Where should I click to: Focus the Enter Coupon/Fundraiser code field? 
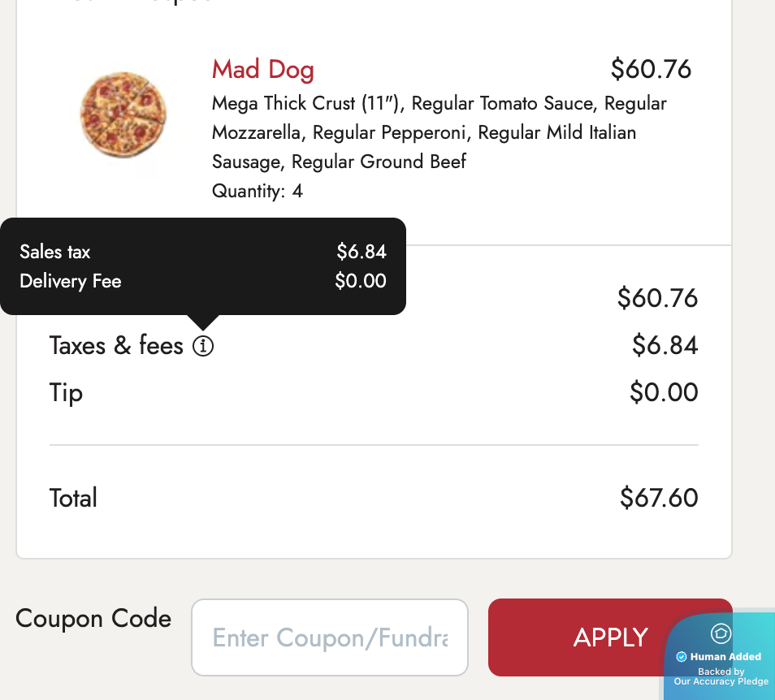330,637
